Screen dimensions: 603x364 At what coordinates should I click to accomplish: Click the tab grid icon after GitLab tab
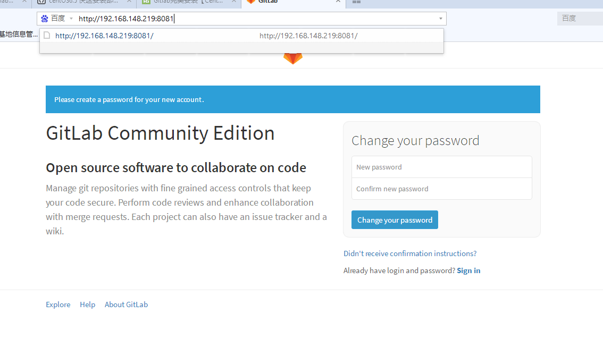point(356,2)
